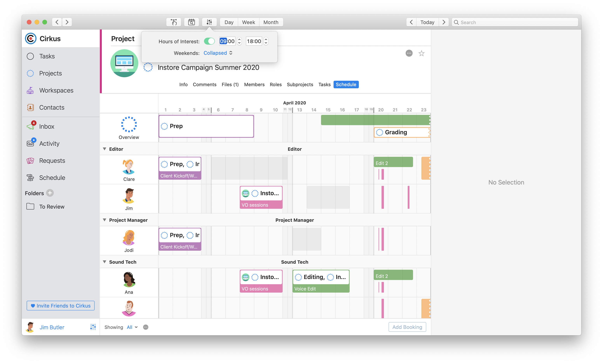Add a new folder with plus icon
Screen dimensions: 603x364
pos(50,193)
